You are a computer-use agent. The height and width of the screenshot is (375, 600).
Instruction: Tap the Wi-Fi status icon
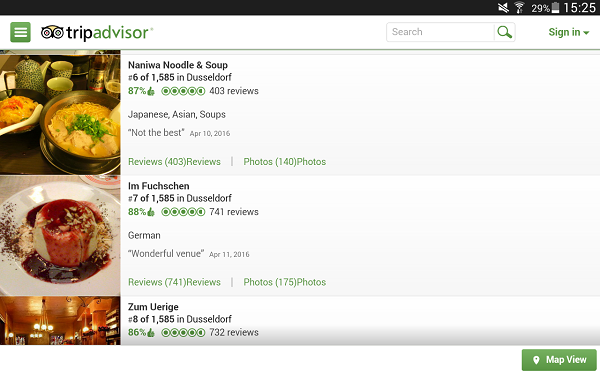(519, 7)
